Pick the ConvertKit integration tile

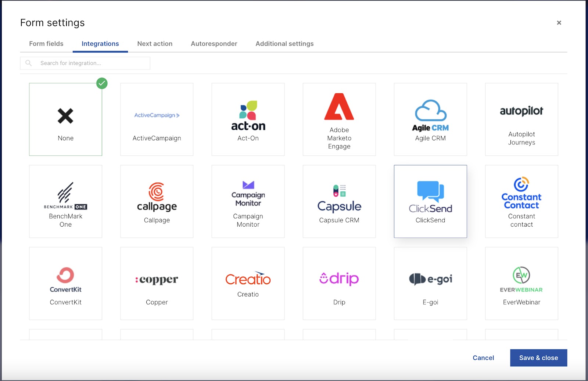(65, 283)
